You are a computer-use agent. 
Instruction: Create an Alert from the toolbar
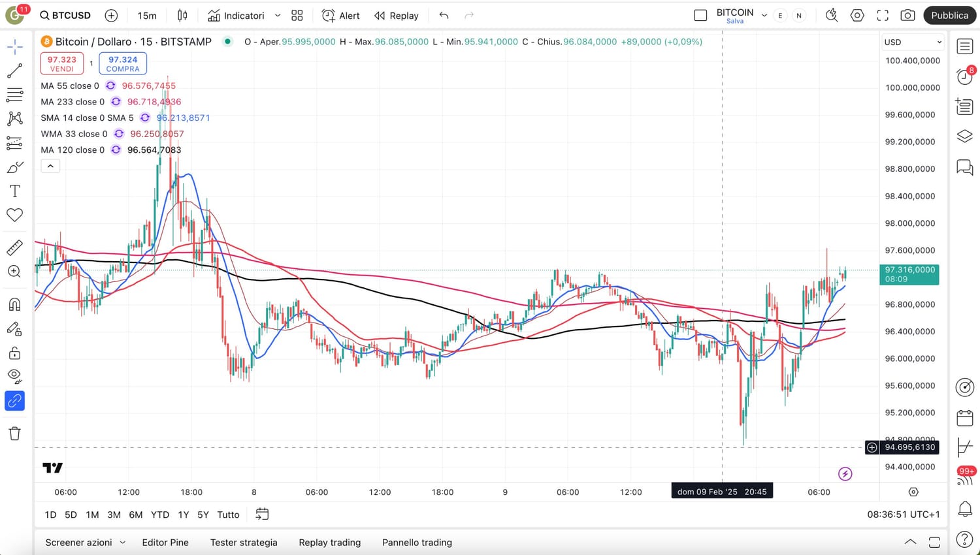340,16
